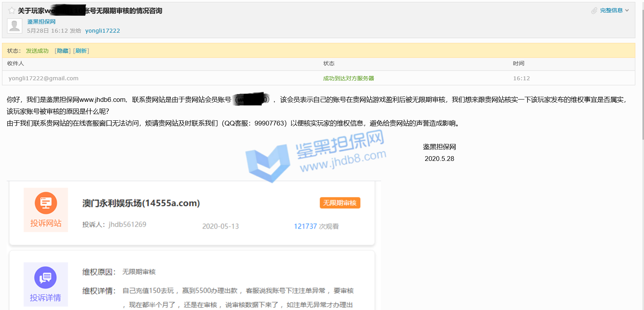Click the paperclip attachment icon

click(x=594, y=11)
